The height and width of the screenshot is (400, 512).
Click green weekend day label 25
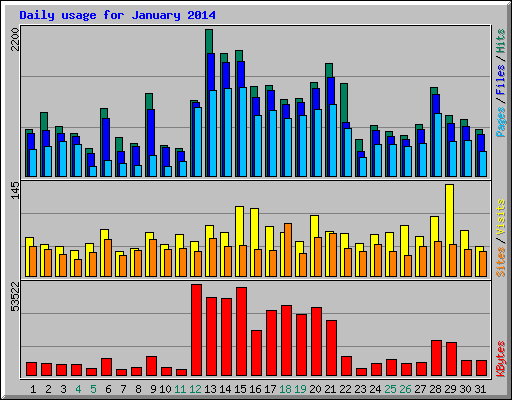pyautogui.click(x=390, y=389)
